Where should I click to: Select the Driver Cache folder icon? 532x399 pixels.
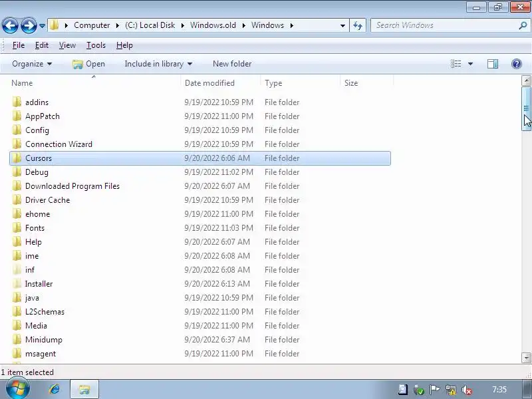(x=17, y=200)
